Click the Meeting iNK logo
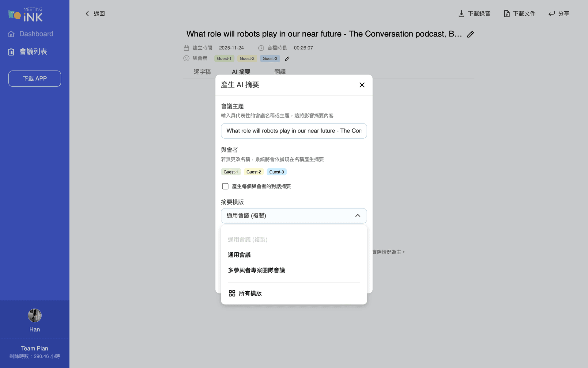The image size is (588, 368). click(x=25, y=14)
